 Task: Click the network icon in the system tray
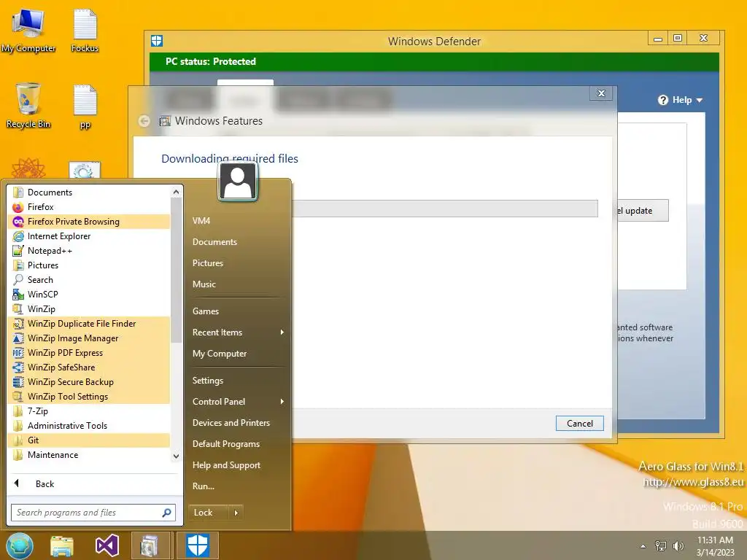(661, 546)
